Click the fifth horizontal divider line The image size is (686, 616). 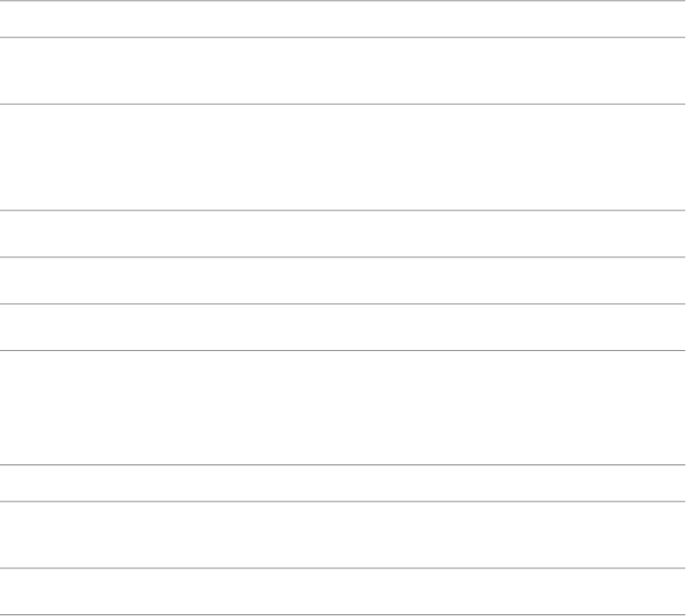click(x=343, y=256)
